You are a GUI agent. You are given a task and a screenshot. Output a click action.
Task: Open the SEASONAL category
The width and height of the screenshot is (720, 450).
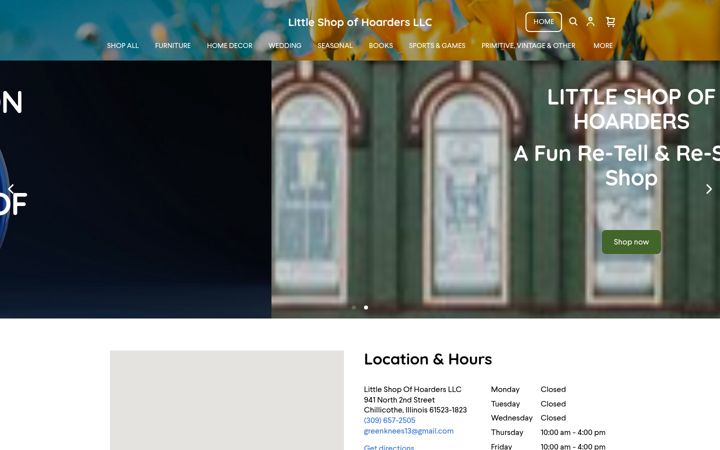335,45
